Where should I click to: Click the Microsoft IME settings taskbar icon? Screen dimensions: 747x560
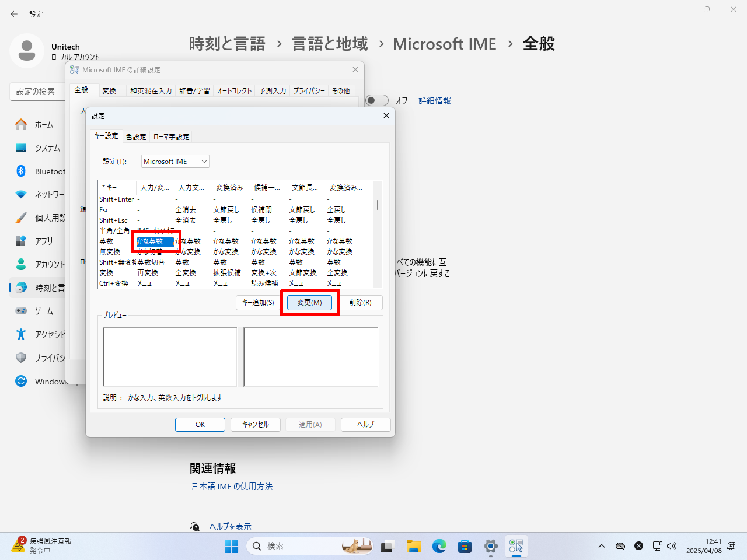[x=516, y=546]
